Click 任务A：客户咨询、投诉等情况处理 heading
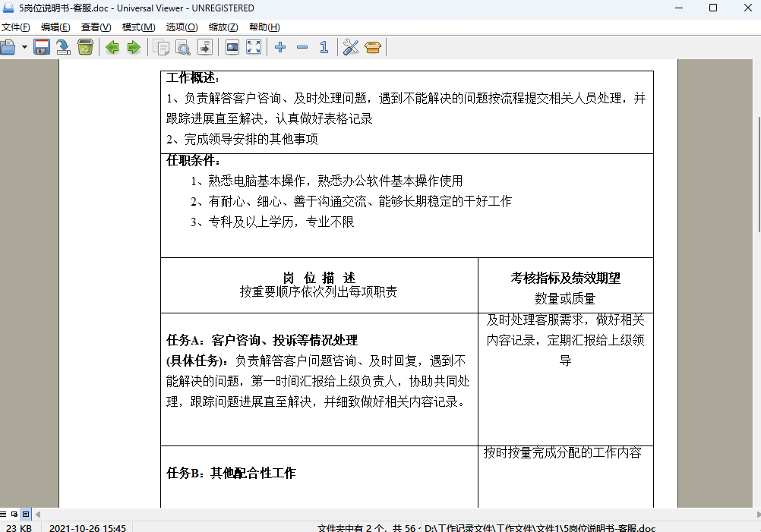 tap(262, 340)
